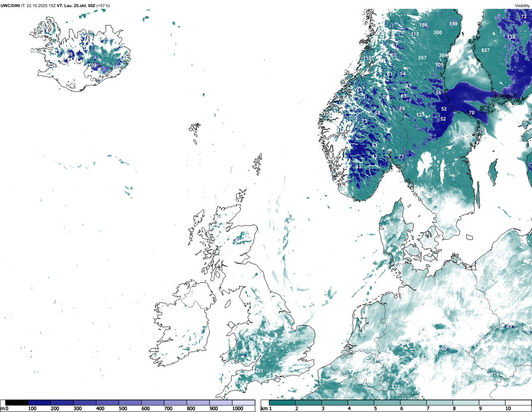Click visibility value '199' on map

pos(453,24)
